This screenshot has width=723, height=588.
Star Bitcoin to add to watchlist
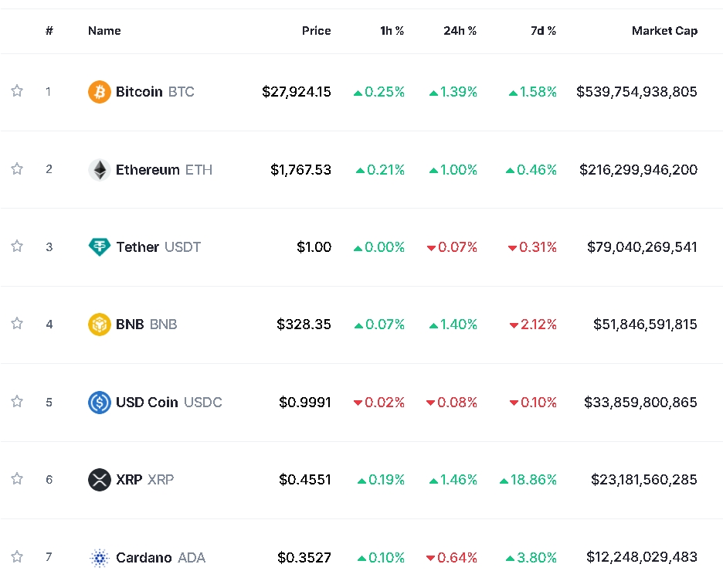coord(17,91)
